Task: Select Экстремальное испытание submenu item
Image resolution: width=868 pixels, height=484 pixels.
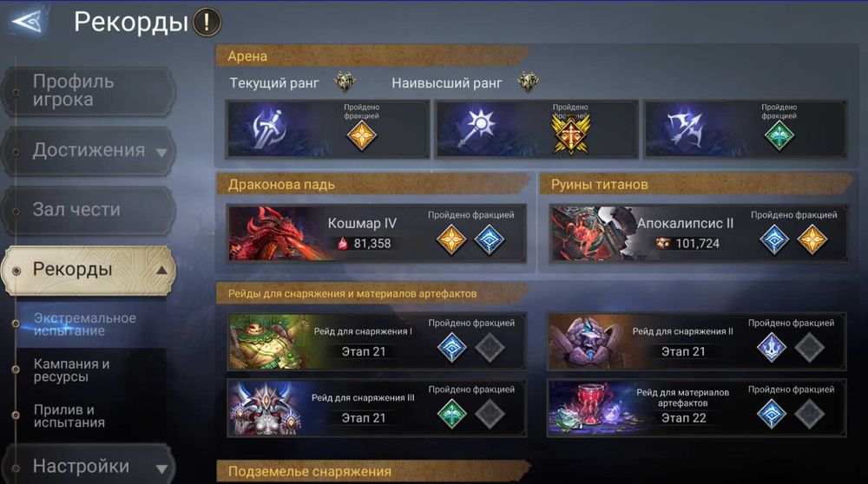Action: (x=85, y=324)
